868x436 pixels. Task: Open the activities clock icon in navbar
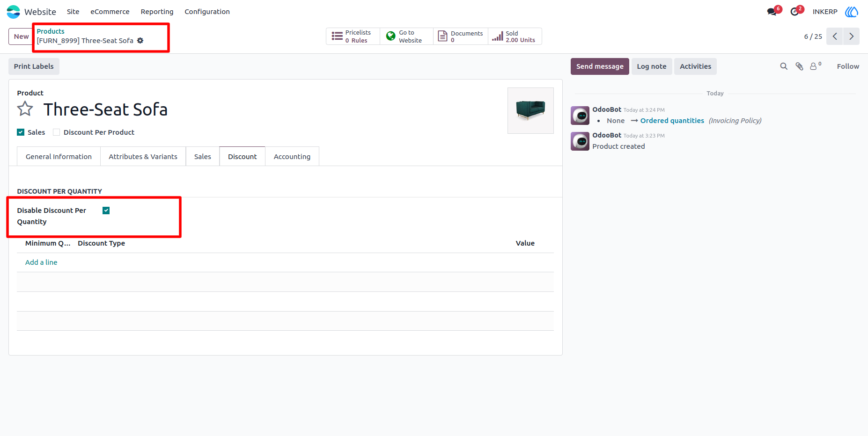pos(794,12)
